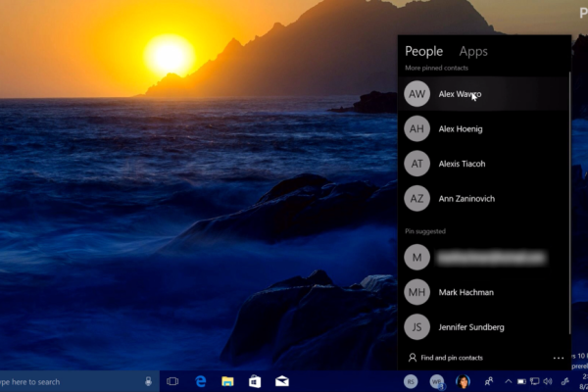Select the People tab
Image resolution: width=588 pixels, height=392 pixels.
pyautogui.click(x=423, y=51)
